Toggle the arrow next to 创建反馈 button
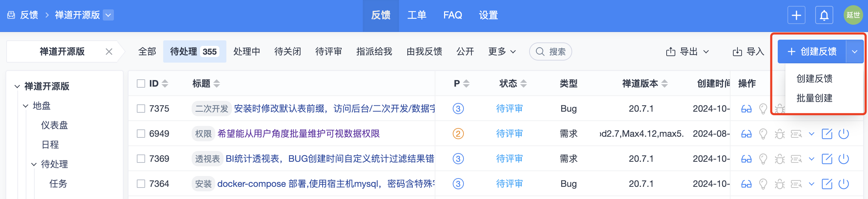 855,51
